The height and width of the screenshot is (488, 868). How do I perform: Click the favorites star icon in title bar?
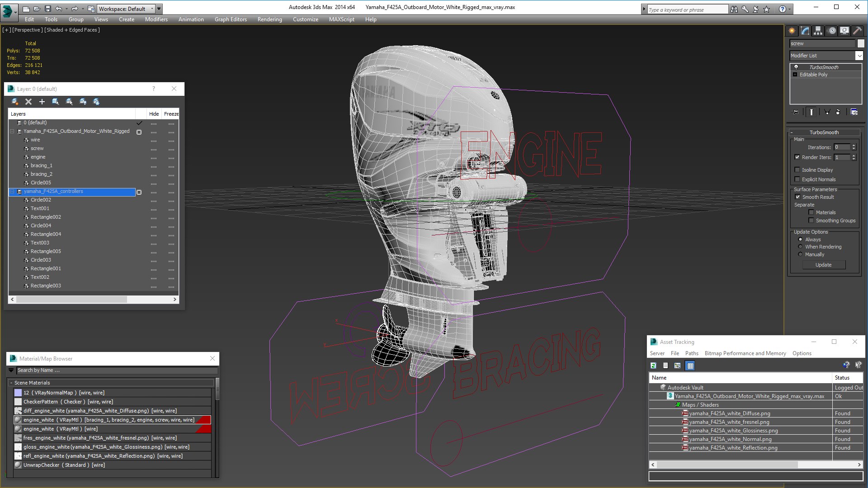tap(766, 9)
